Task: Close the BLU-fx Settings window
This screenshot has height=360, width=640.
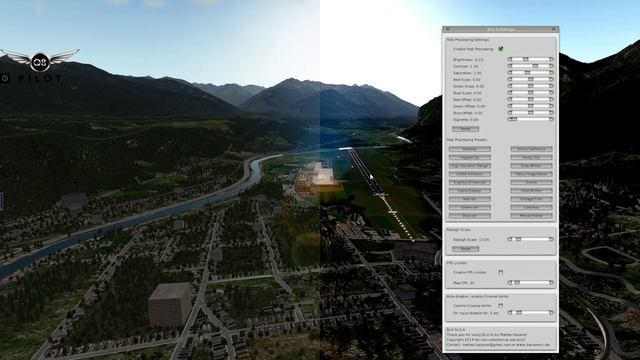Action: coord(554,29)
